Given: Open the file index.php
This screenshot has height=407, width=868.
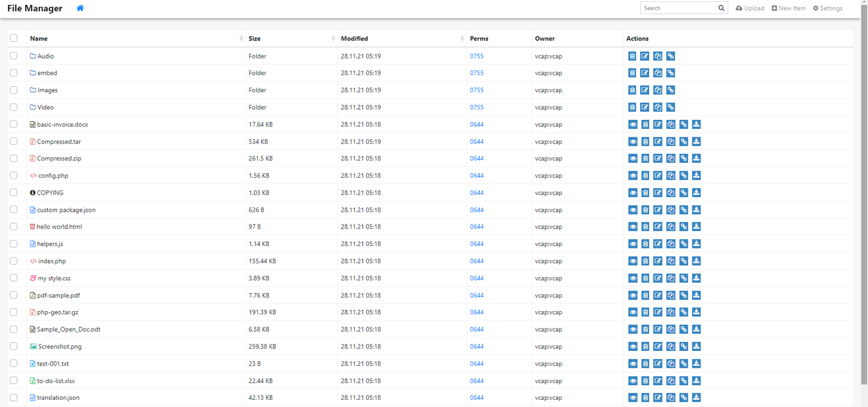Looking at the screenshot, I should point(52,261).
